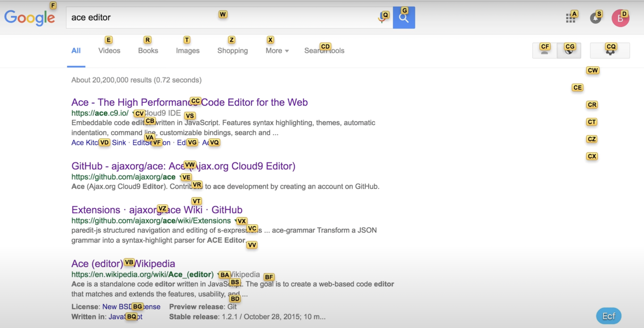Screen dimensions: 644x328
Task: Expand arrow beside ace.c9.io URL
Action: [133, 113]
